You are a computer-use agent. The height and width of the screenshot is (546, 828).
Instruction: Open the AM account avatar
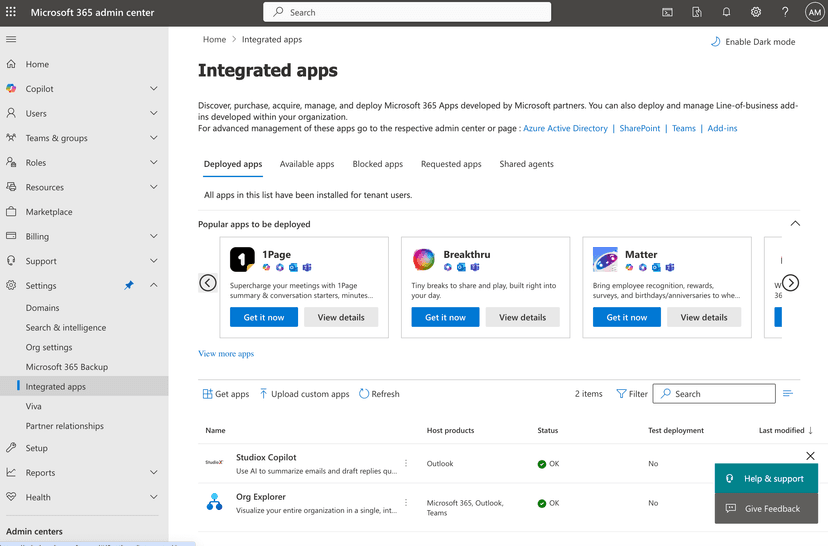pyautogui.click(x=814, y=12)
